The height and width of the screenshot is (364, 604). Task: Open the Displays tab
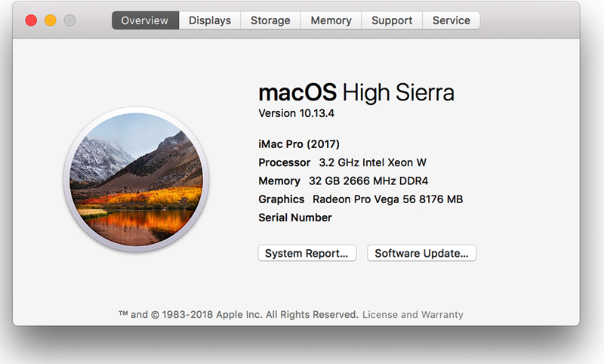(x=210, y=20)
